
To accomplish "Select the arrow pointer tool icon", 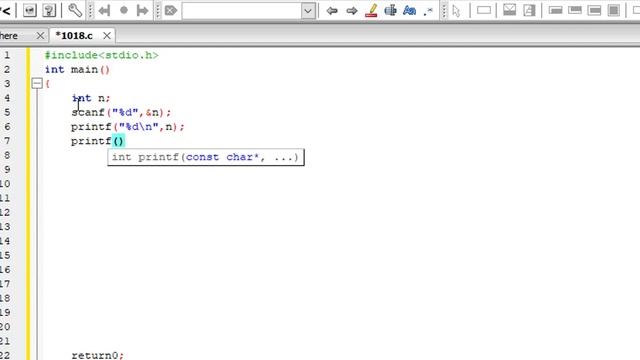I will click(457, 11).
